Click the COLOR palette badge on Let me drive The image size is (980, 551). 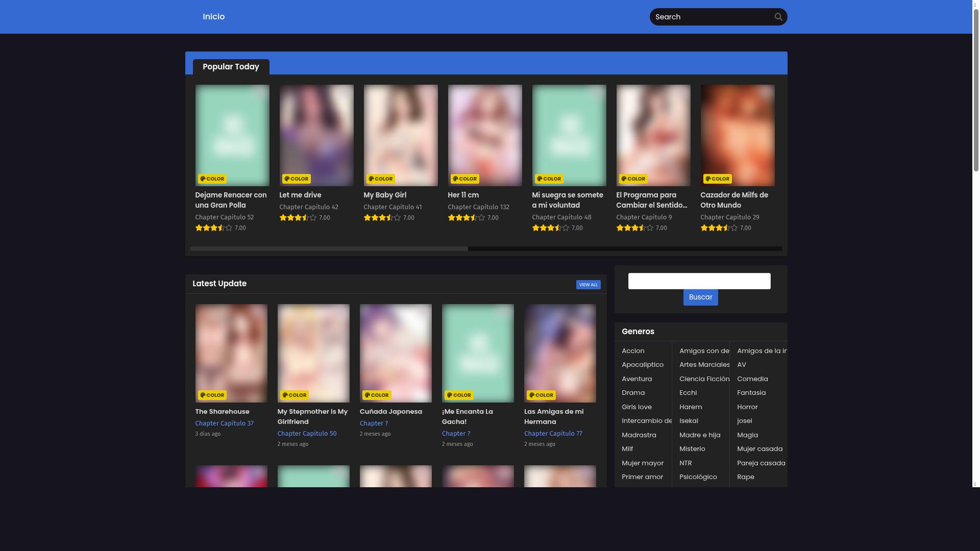click(297, 179)
